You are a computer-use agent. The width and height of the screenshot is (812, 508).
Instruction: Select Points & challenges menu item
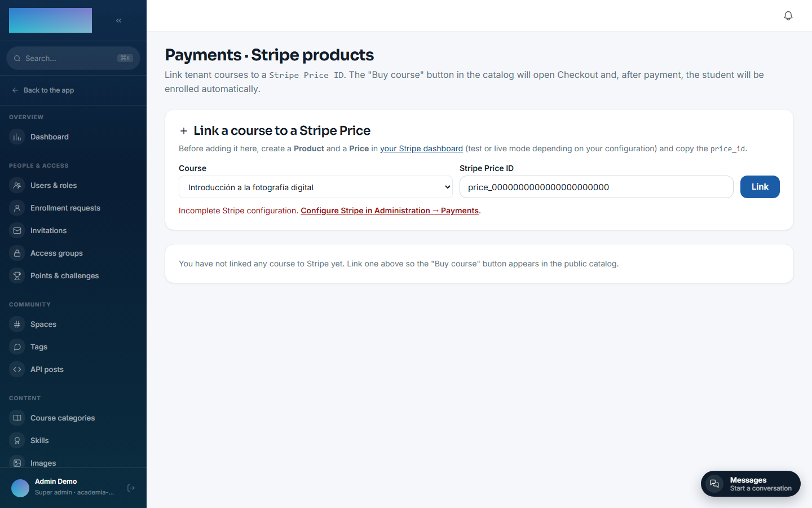[x=73, y=276]
